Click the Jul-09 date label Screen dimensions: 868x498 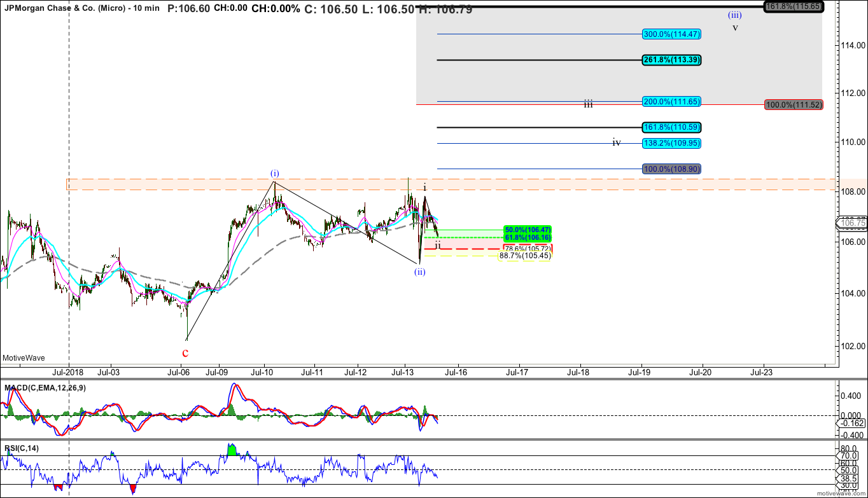click(218, 372)
